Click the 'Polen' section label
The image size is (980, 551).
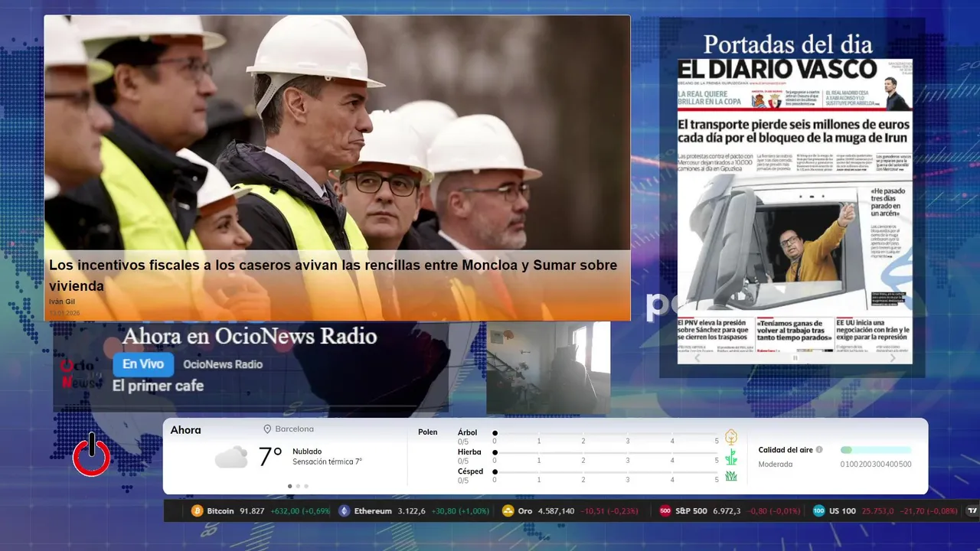point(428,432)
